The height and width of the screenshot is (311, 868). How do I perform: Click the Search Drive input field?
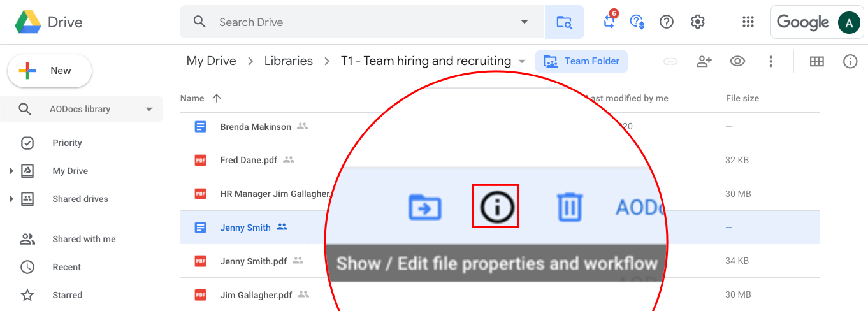(363, 22)
